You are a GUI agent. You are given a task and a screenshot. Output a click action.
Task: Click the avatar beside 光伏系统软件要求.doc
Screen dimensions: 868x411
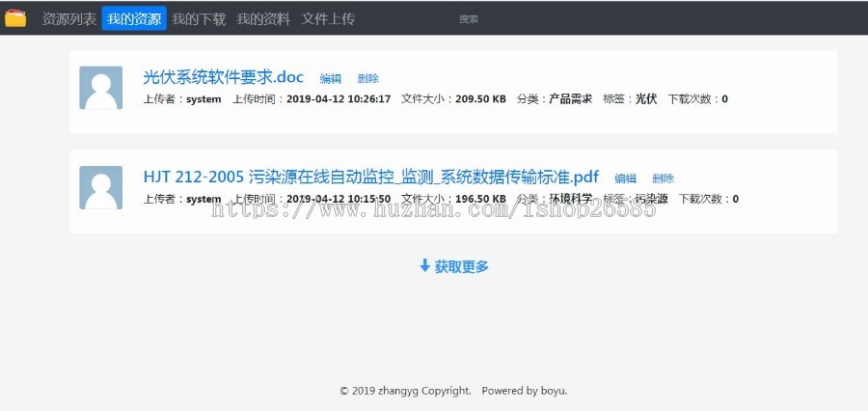[x=100, y=88]
